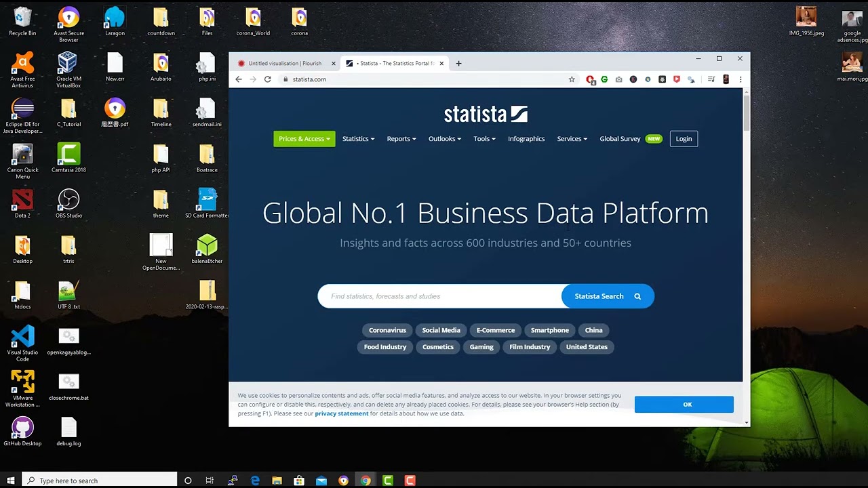Select the Dota 2 desktop icon

coord(22,203)
